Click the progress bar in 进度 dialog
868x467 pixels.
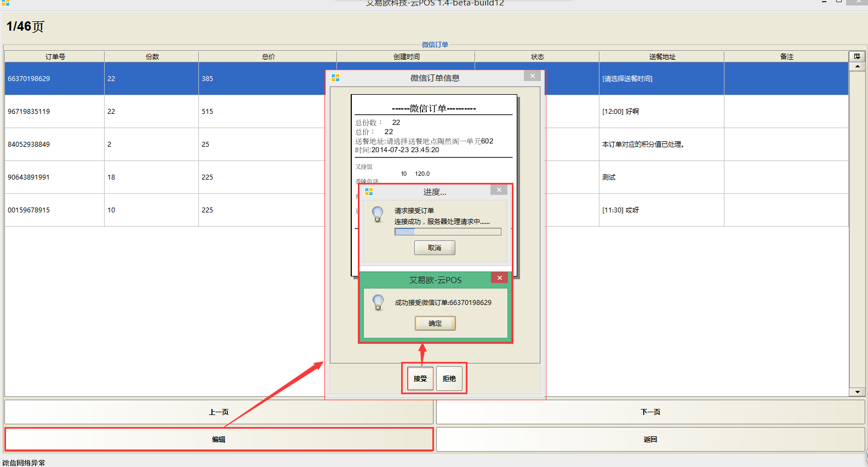click(x=448, y=232)
